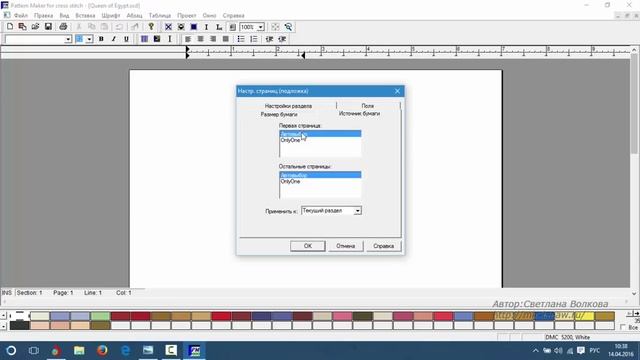Viewport: 640px width, 360px height.
Task: Switch to the 'Настройки раздела' tab
Action: [288, 106]
